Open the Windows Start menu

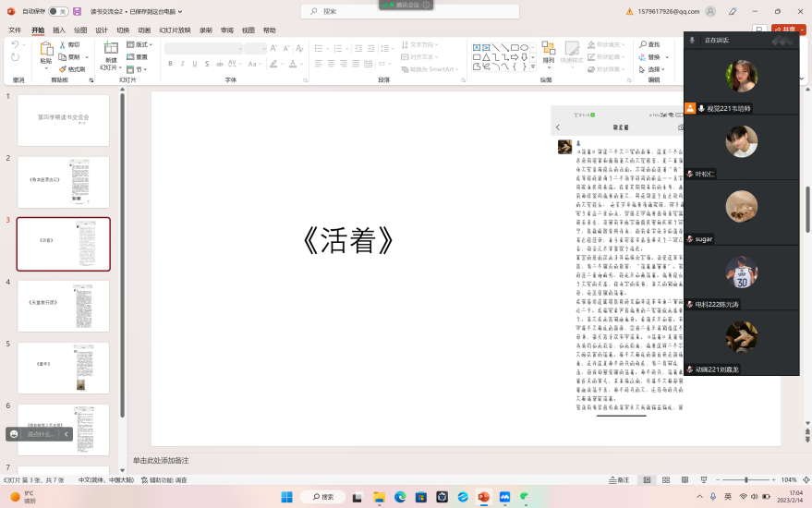(x=286, y=497)
